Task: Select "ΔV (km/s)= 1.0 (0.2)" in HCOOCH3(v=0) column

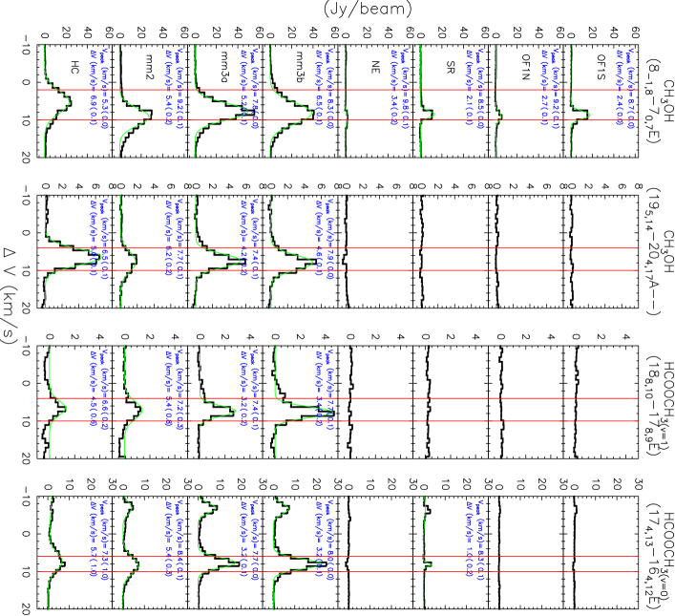Action: (470, 541)
